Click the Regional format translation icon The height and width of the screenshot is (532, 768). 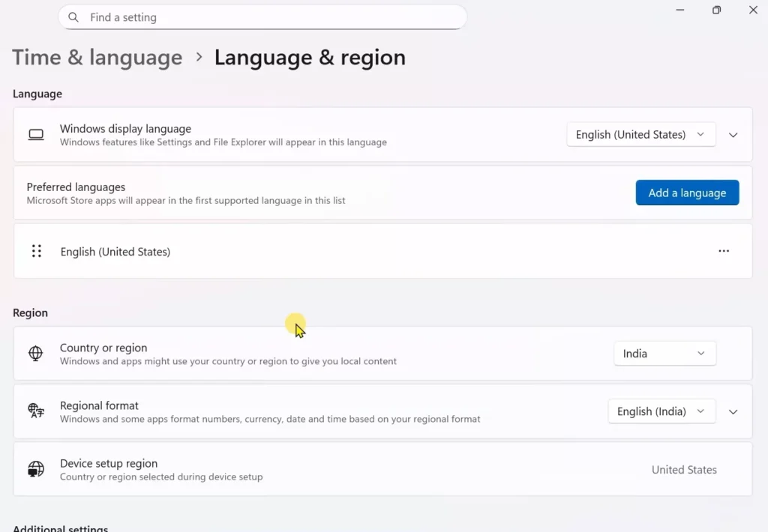(35, 411)
